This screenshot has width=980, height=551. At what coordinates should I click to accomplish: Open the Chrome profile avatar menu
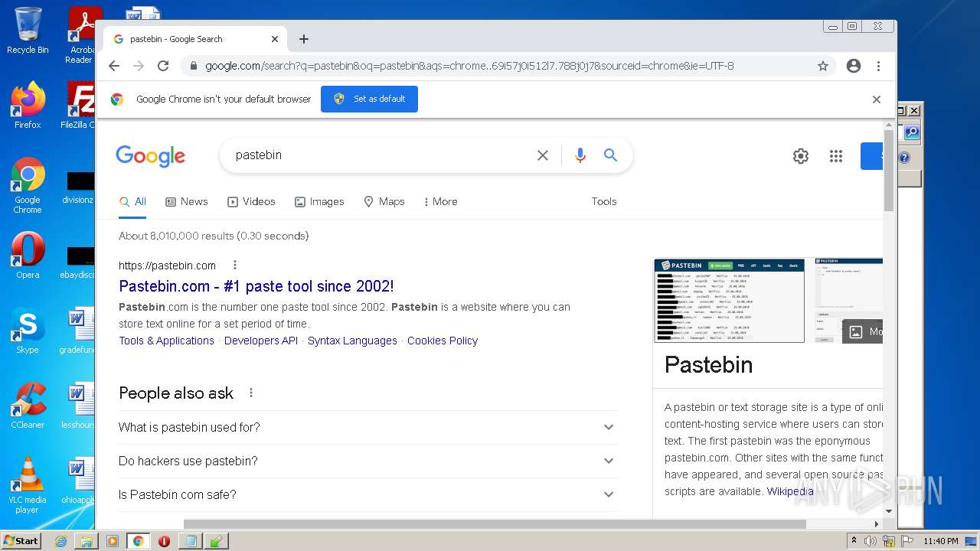coord(854,66)
